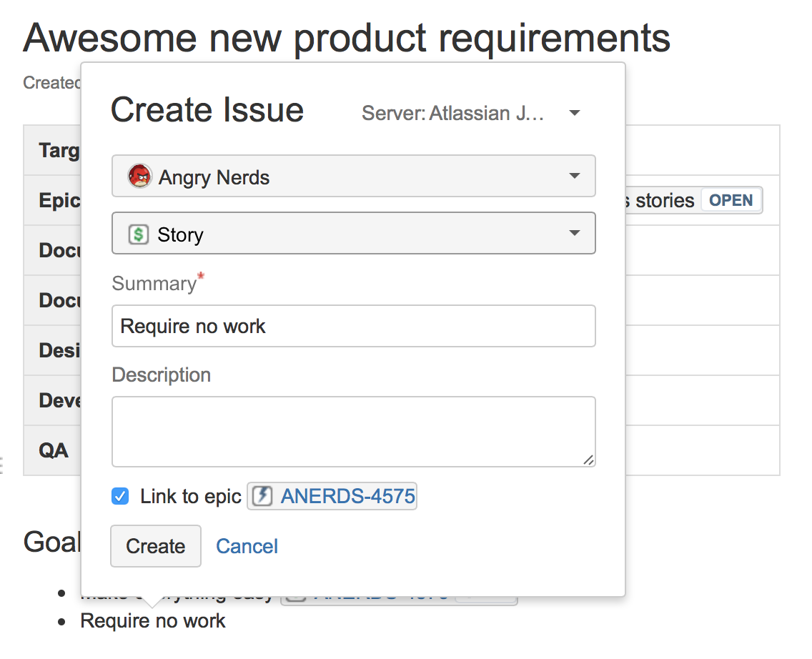The image size is (812, 659).
Task: Click the 'Server: Atlassian J…' text
Action: point(453,114)
